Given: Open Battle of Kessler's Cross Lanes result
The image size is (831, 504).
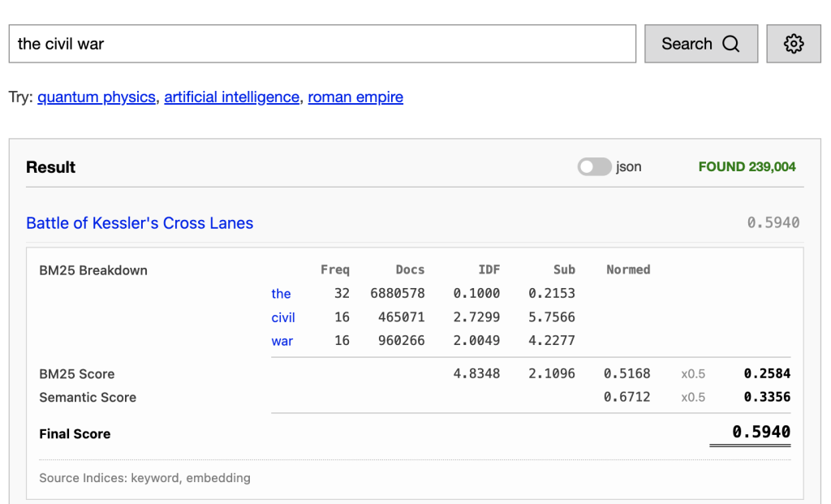Looking at the screenshot, I should [x=140, y=223].
